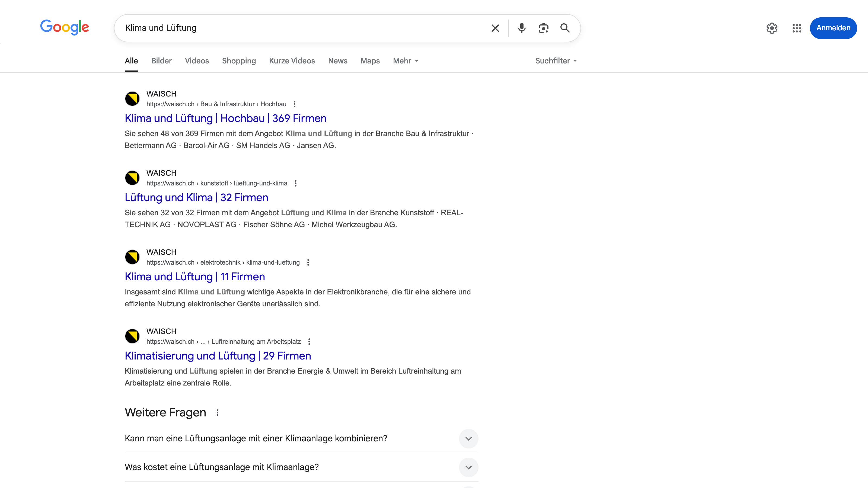Click the waisch.ch elektrotechnik klima-und-lueftung URL
Screen dimensions: 868x488
click(x=223, y=262)
